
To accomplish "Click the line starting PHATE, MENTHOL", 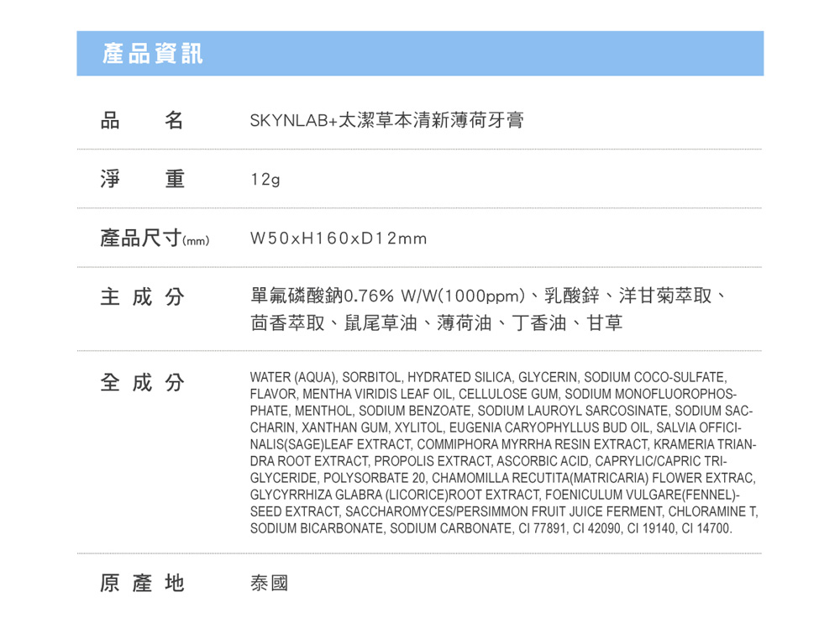I will click(x=501, y=411).
